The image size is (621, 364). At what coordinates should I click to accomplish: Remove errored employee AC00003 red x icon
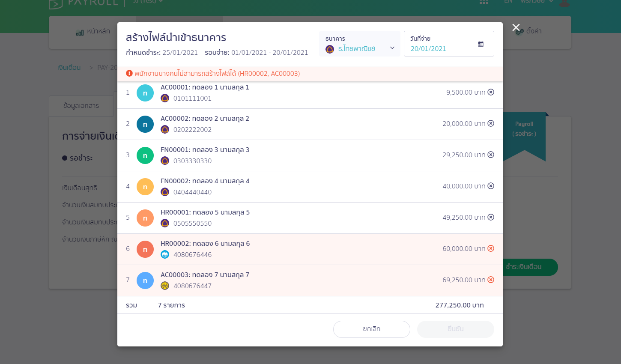[491, 280]
